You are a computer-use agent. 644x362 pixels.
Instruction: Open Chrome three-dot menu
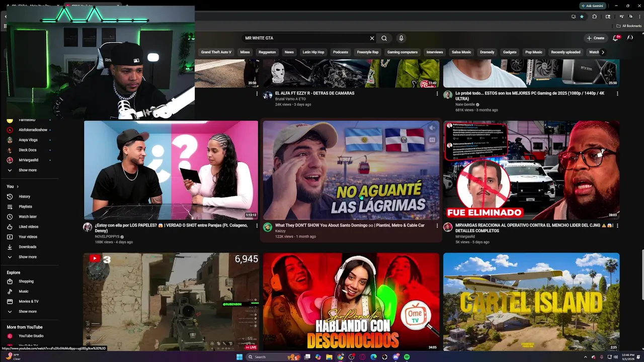pyautogui.click(x=639, y=17)
